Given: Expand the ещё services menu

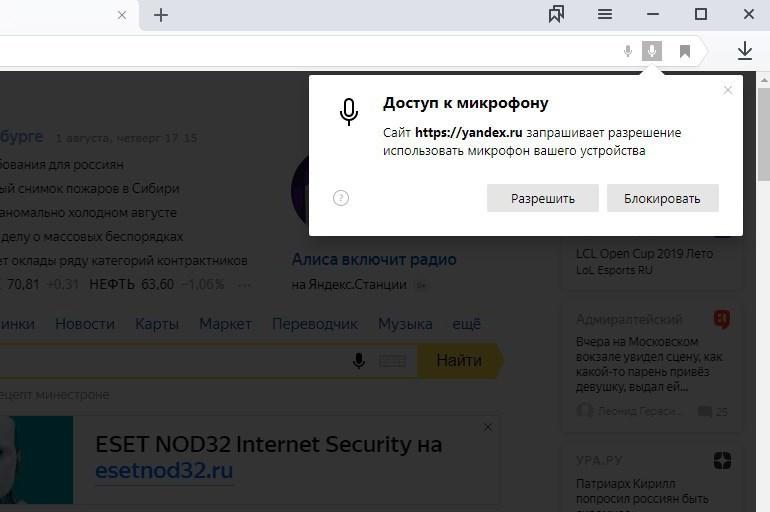Looking at the screenshot, I should point(466,324).
